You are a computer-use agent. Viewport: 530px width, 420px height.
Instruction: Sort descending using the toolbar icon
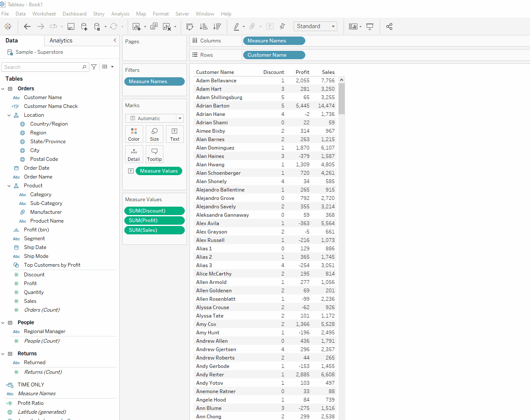pos(217,26)
